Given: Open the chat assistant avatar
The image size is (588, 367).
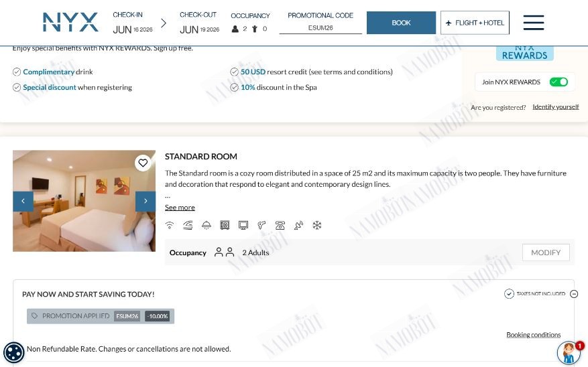Looking at the screenshot, I should tap(569, 353).
